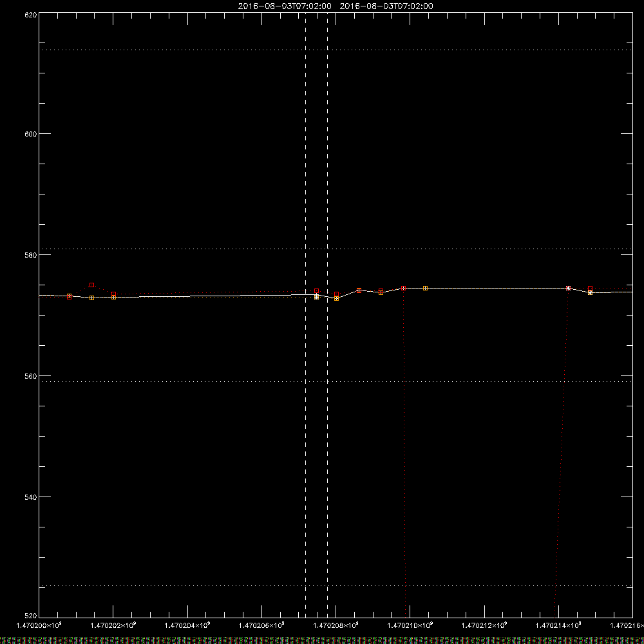This screenshot has height=644, width=644.
Task: Click the 520 y-axis label
Action: [x=31, y=616]
